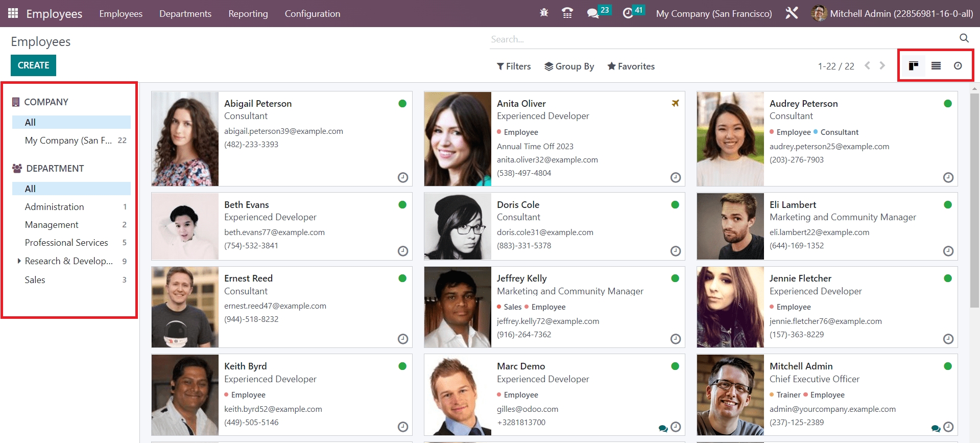Screen dimensions: 980x443
Task: Open the Group By dropdown
Action: [569, 66]
